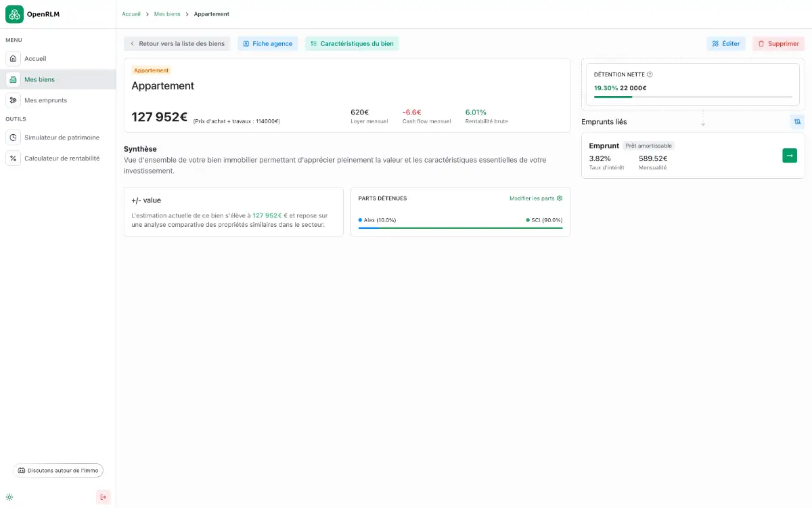This screenshot has width=812, height=508.
Task: Click the Détention nette progress bar
Action: [693, 97]
